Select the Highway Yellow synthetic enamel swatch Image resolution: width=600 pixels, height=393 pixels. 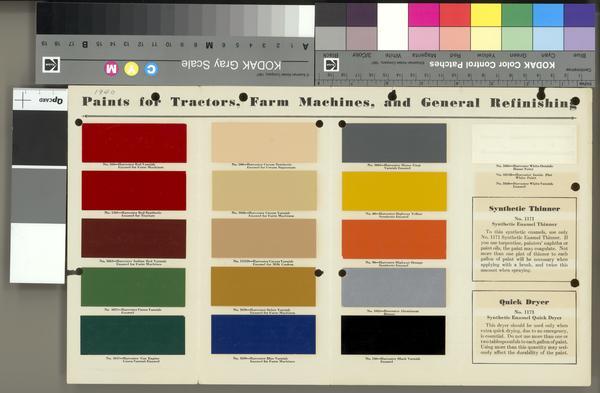coord(394,191)
